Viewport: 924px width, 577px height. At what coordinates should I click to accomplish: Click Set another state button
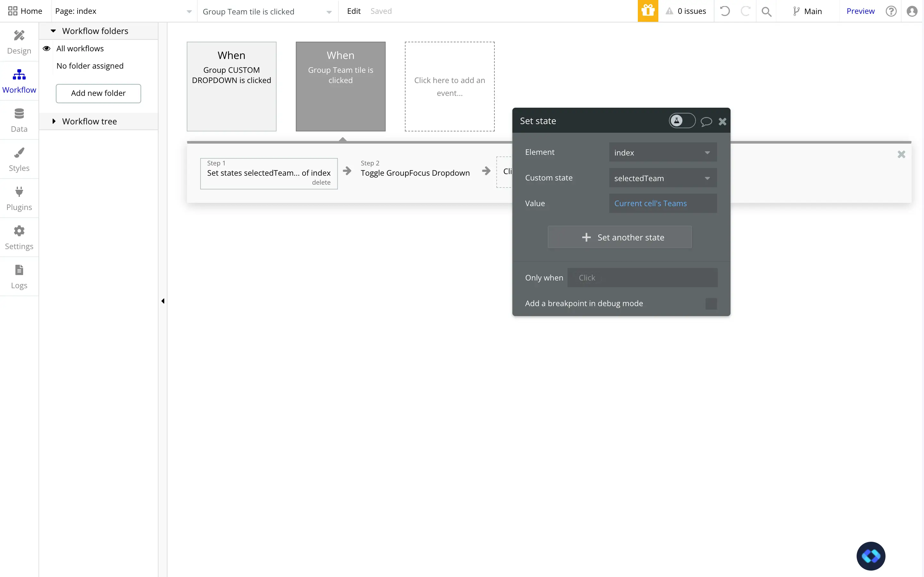pyautogui.click(x=621, y=237)
